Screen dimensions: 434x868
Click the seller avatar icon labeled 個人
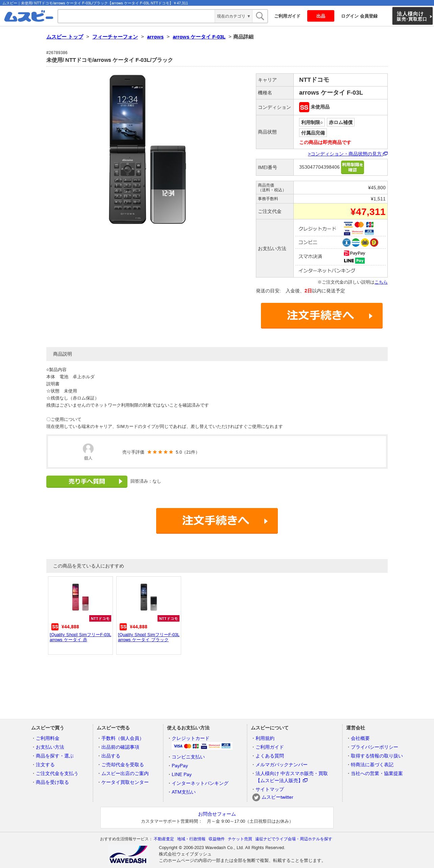click(88, 449)
